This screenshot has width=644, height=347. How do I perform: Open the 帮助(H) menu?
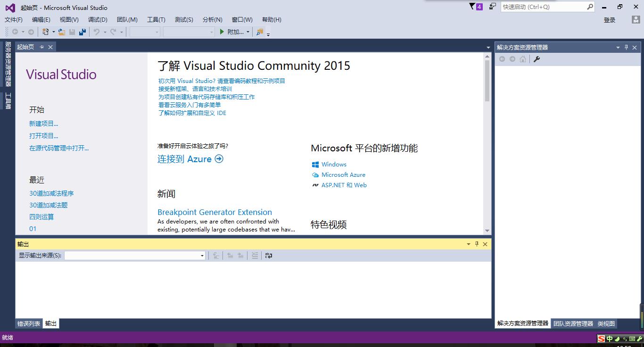(272, 20)
